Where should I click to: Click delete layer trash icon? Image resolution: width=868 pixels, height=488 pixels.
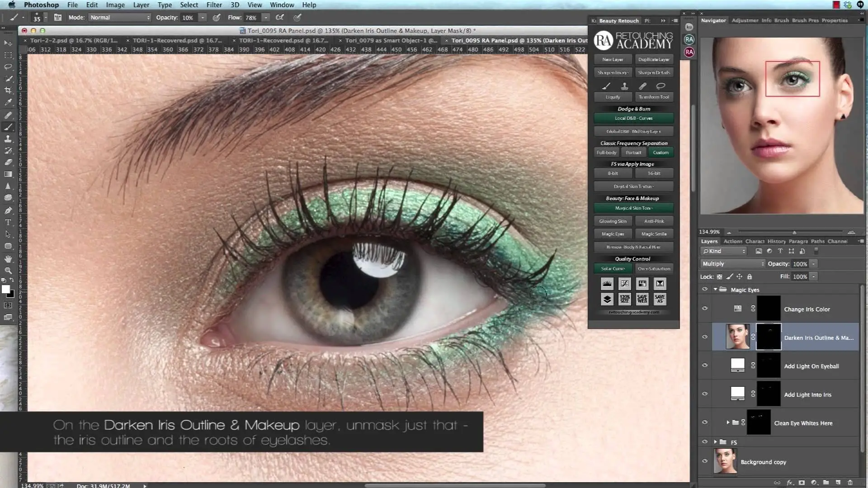850,482
